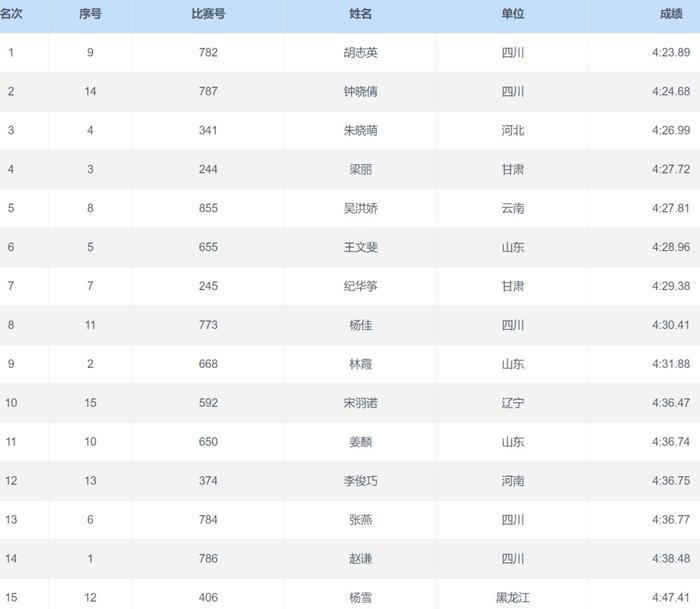Select the name 宋羽诺

pos(360,403)
